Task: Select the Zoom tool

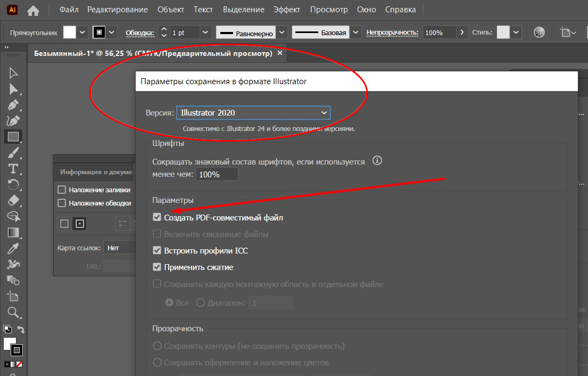Action: coord(13,312)
